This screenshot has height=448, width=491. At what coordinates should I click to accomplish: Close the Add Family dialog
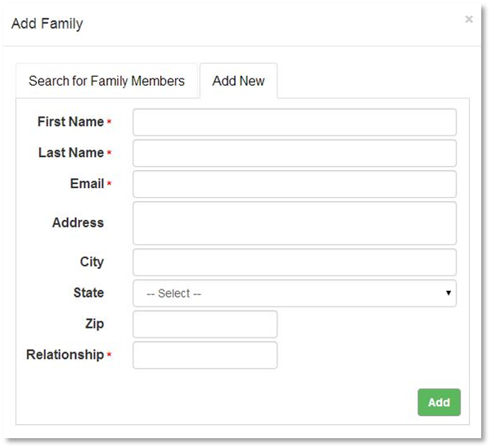[x=469, y=20]
